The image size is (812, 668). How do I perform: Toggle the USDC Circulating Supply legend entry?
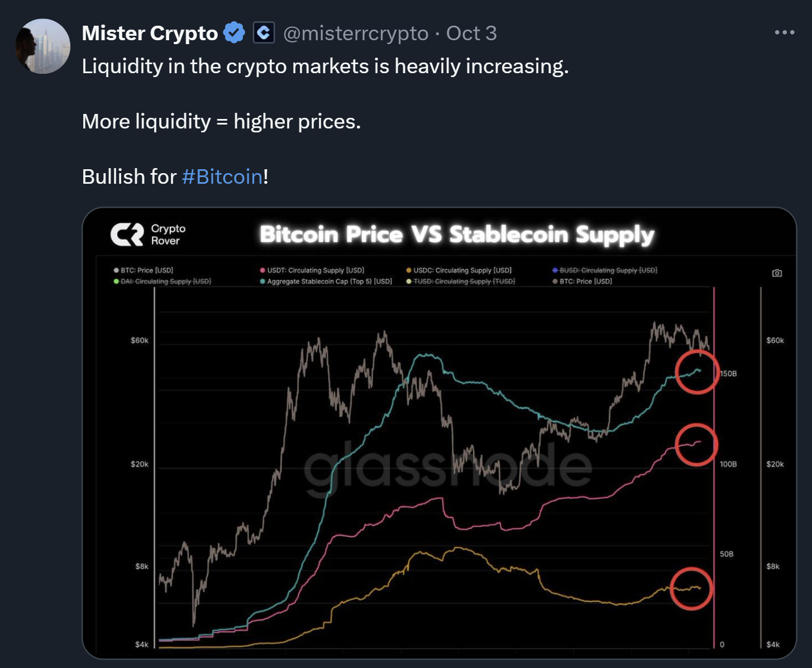coord(459,270)
